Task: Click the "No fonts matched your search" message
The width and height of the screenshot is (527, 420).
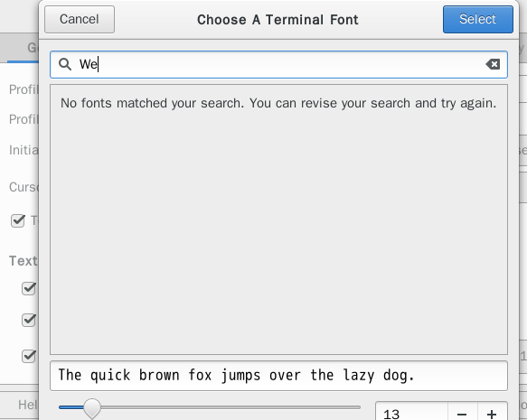Action: pos(278,103)
